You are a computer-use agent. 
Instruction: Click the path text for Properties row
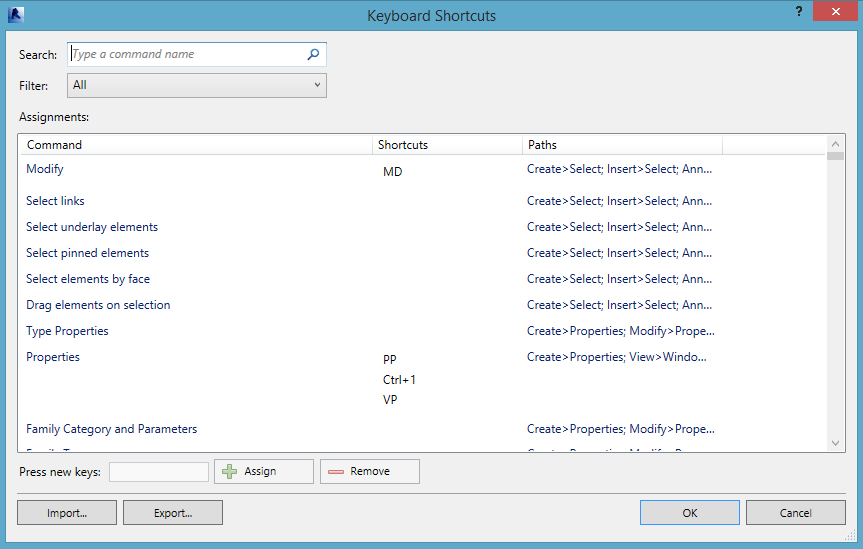616,357
